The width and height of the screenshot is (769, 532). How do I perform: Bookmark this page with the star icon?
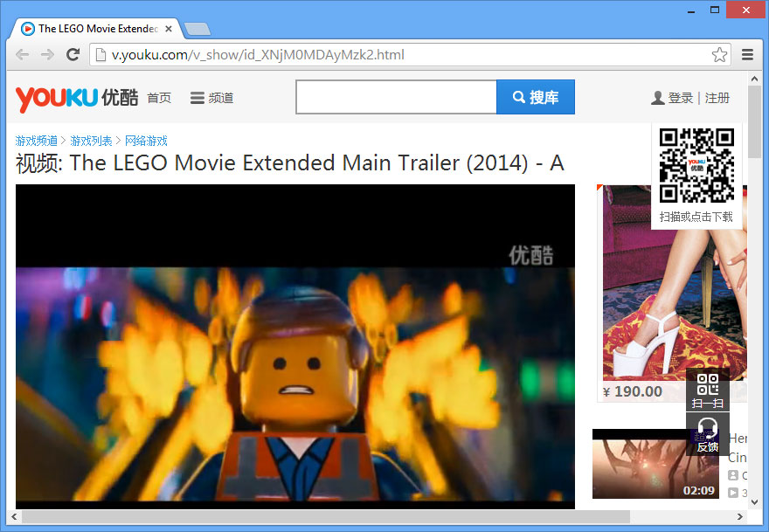[719, 54]
